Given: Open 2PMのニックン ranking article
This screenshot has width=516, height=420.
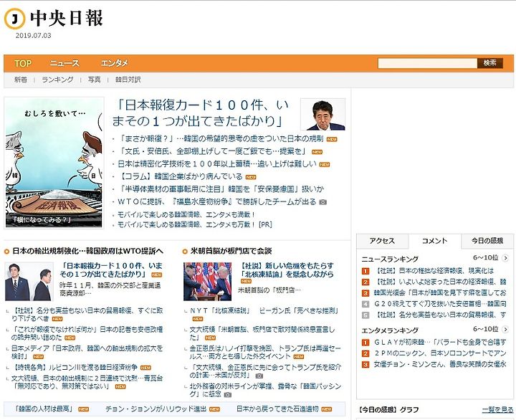Looking at the screenshot, I should (440, 353).
